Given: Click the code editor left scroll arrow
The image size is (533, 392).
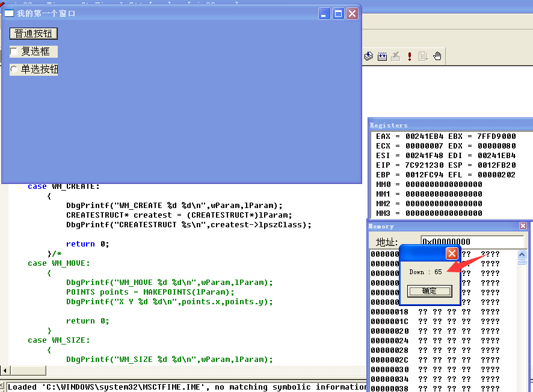Looking at the screenshot, I should 5,370.
